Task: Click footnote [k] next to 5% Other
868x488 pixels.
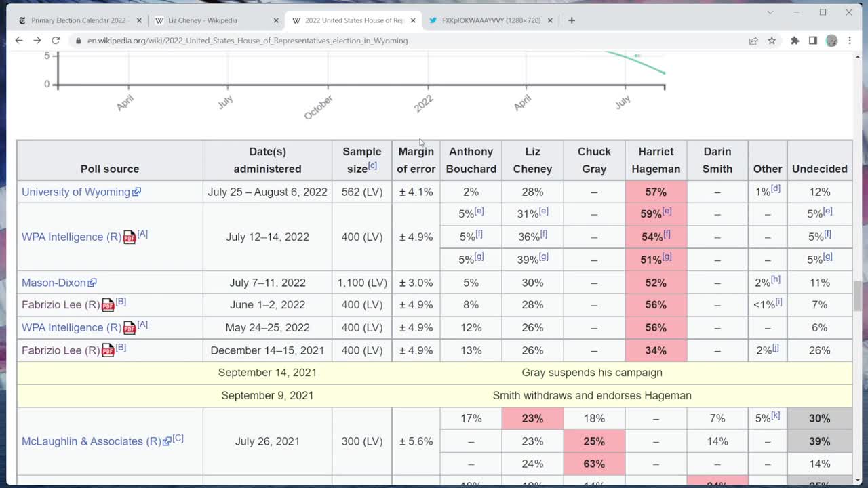Action: click(775, 415)
